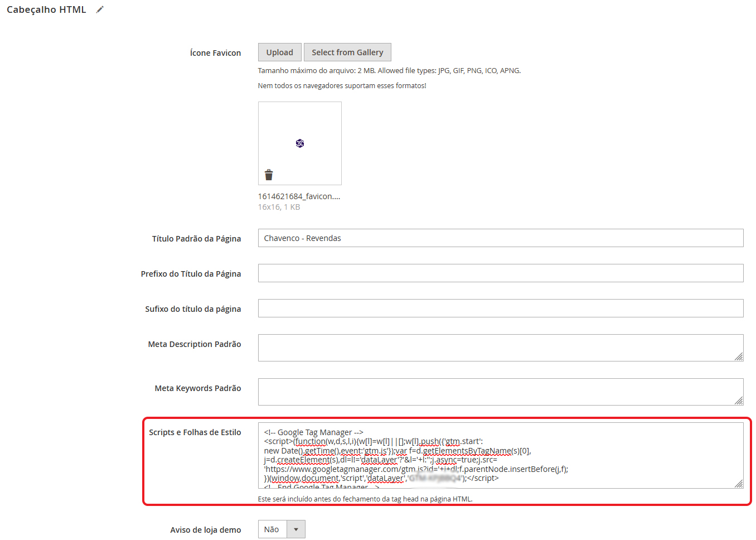Focus the Prefixo do Título da Página field
The height and width of the screenshot is (540, 756).
pos(501,273)
